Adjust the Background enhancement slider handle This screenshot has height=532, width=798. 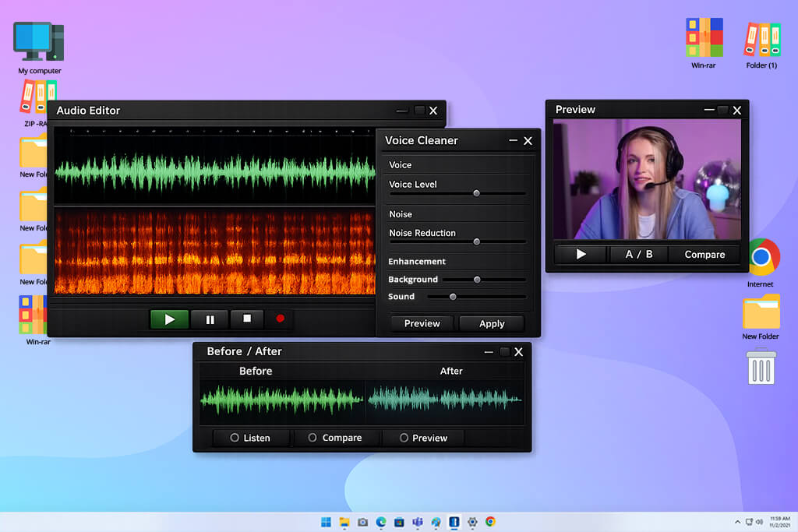[477, 279]
